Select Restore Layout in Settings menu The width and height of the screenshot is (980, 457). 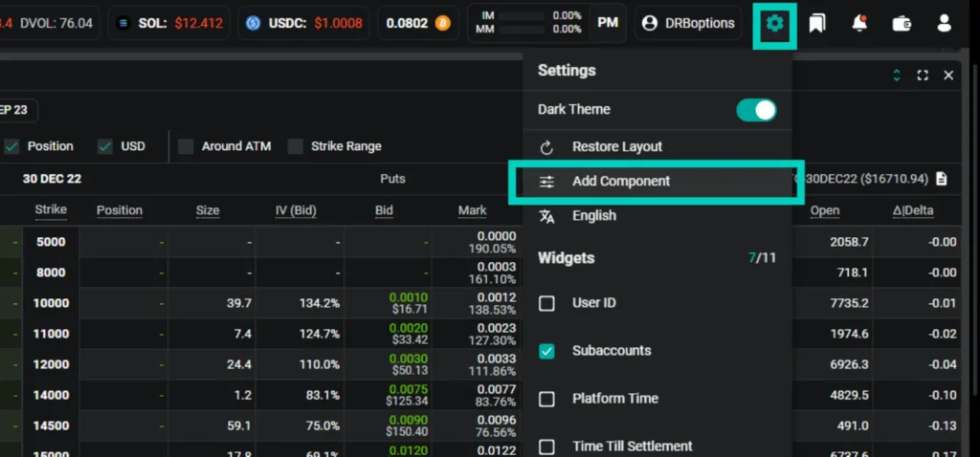tap(616, 147)
